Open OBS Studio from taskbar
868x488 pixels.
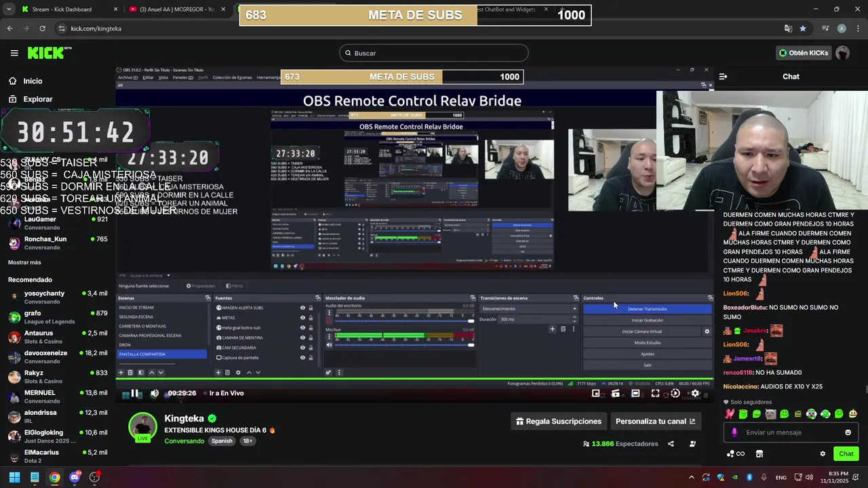94,477
